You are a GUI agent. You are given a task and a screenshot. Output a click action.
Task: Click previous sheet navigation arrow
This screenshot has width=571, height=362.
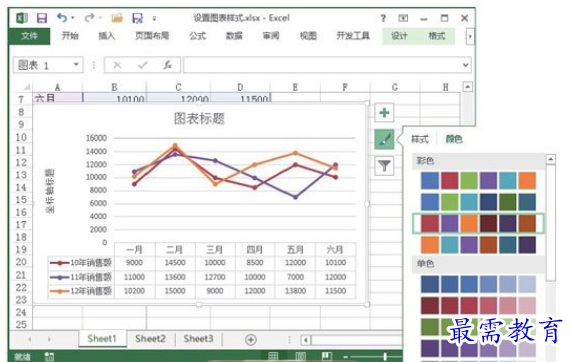click(29, 339)
